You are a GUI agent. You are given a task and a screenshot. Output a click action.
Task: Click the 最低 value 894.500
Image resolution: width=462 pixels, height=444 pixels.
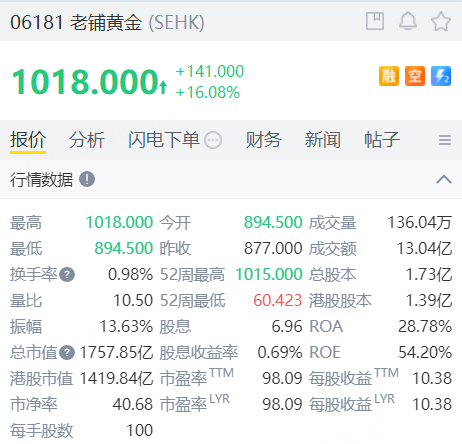click(124, 248)
